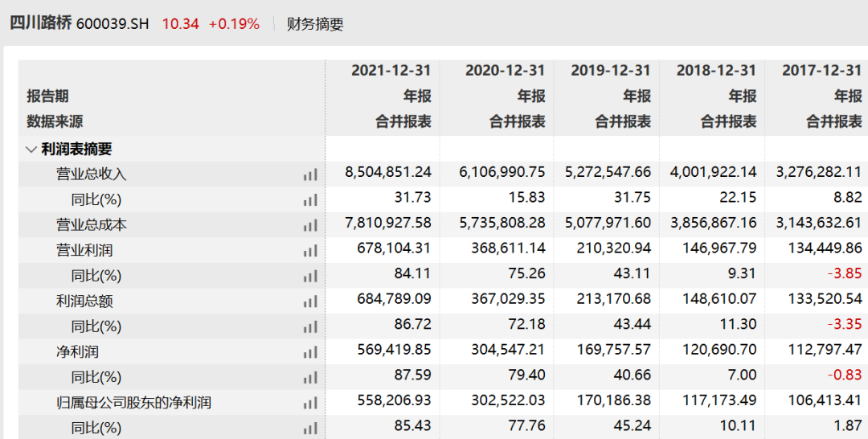Click 合并报表 under 2019-12-31

click(623, 121)
